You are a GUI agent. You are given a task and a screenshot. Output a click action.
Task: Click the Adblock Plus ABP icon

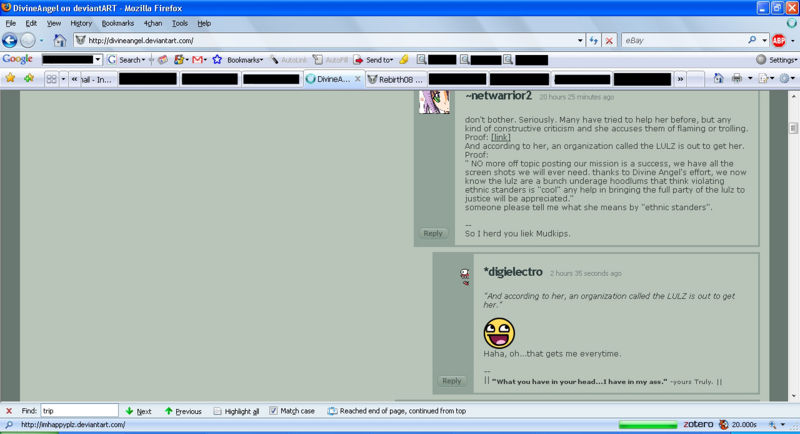point(778,40)
